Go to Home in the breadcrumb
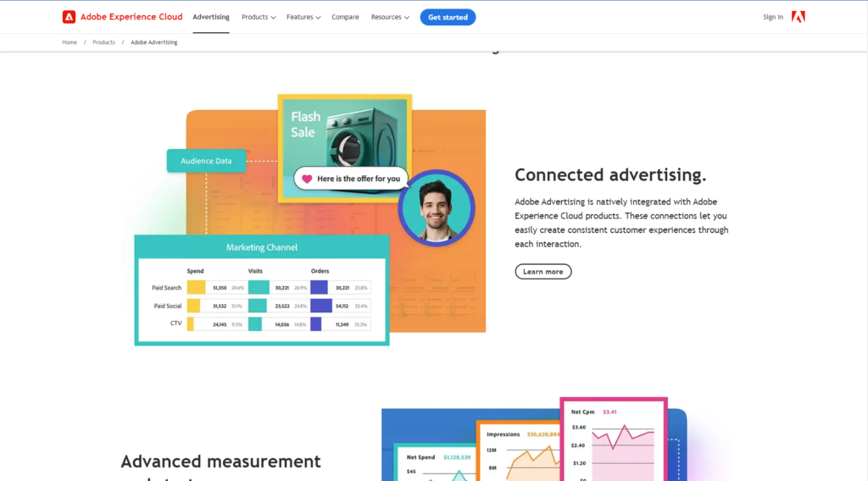The height and width of the screenshot is (481, 868). point(70,42)
